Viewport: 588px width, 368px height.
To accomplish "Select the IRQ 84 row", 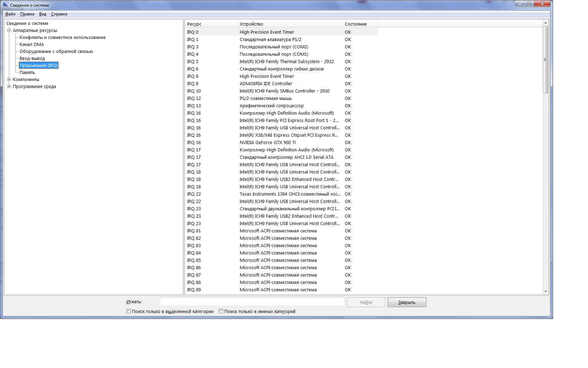I will pyautogui.click(x=281, y=253).
